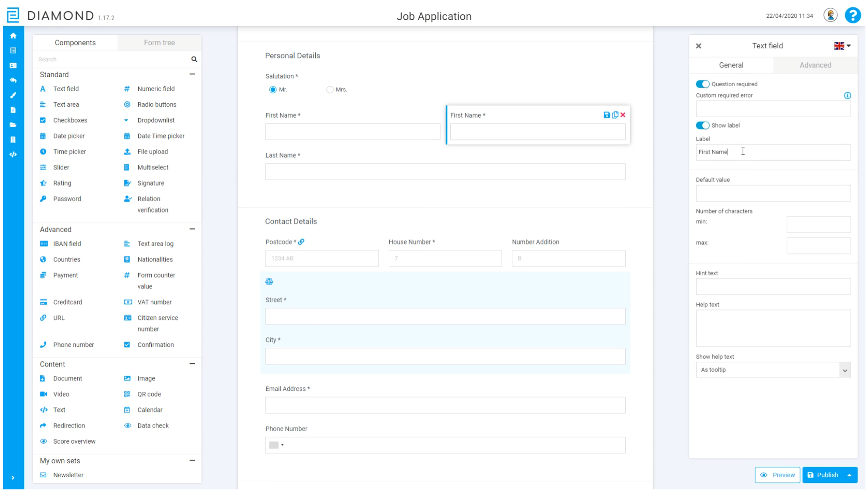Viewport: 868px width, 492px height.
Task: Select the Home icon in the blue sidebar
Action: (13, 36)
